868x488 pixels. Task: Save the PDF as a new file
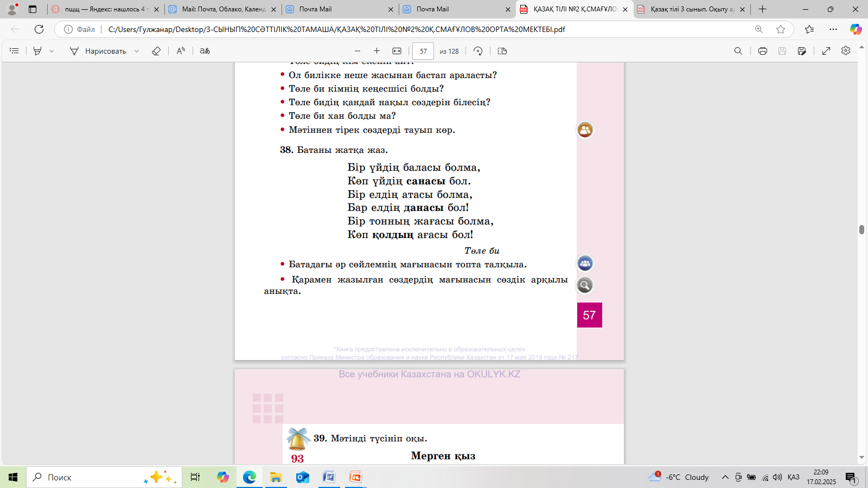tap(802, 51)
